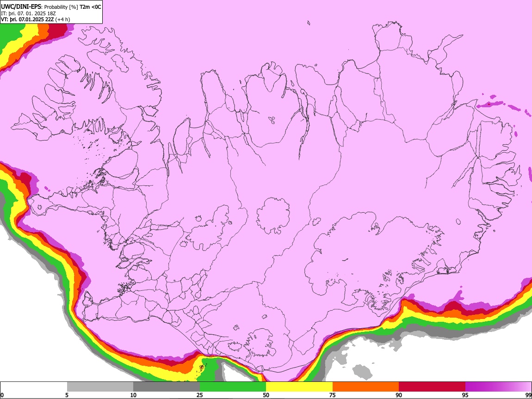Screen dimensions: 532x399
Task: Select the white 0–5 percent legend swatch
Action: click(34, 387)
